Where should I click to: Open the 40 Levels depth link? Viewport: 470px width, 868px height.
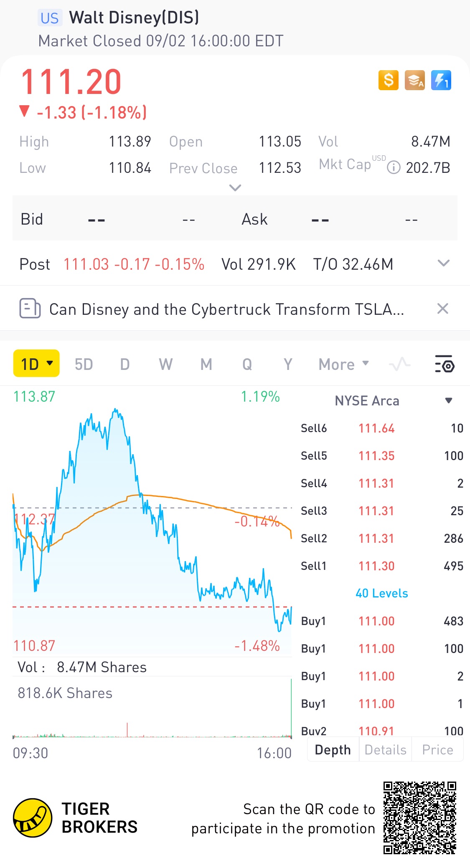pos(381,593)
